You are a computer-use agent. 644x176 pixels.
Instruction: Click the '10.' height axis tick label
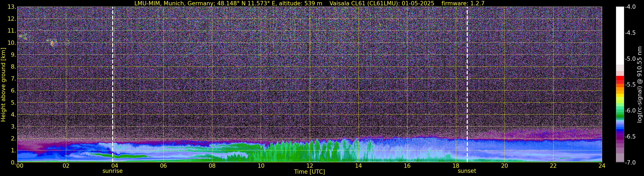[12, 43]
